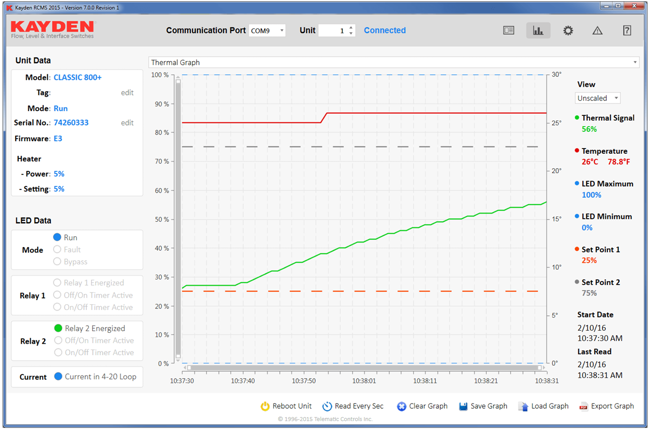Image resolution: width=650 pixels, height=430 pixels.
Task: Open the unit display view icon
Action: point(509,30)
